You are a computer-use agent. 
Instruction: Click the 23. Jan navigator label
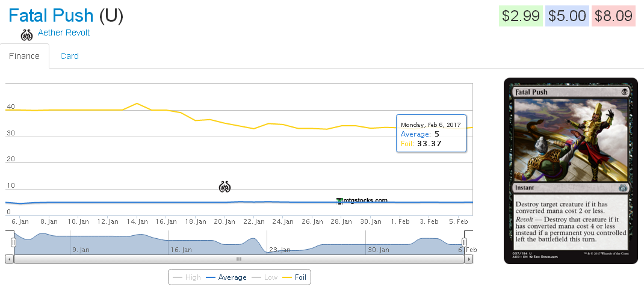[x=280, y=250]
